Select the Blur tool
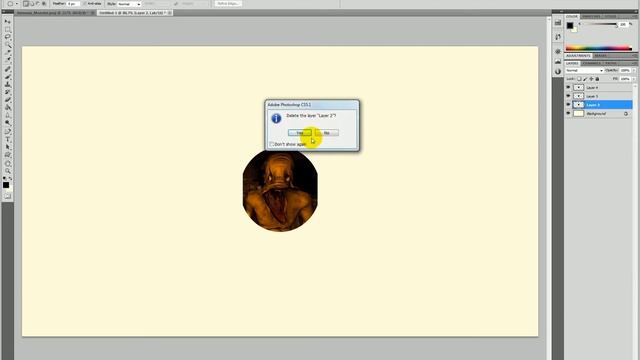Image resolution: width=640 pixels, height=360 pixels. click(x=7, y=116)
